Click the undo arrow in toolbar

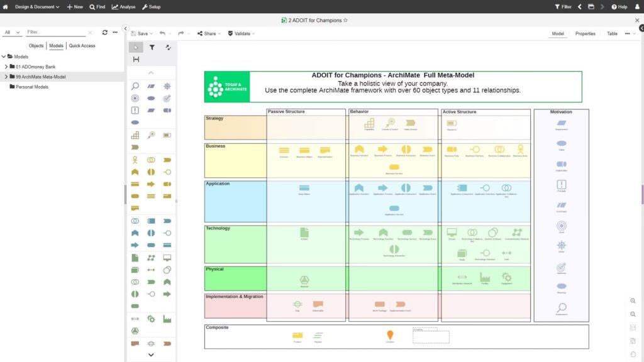click(162, 33)
